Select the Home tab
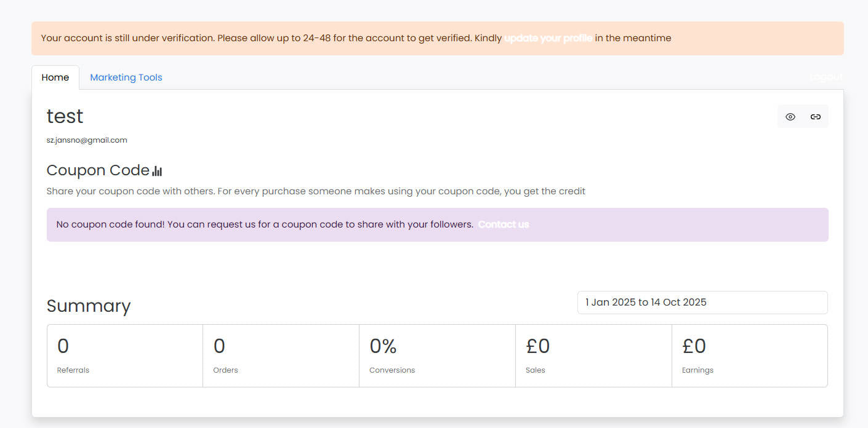The width and height of the screenshot is (868, 428). click(55, 77)
